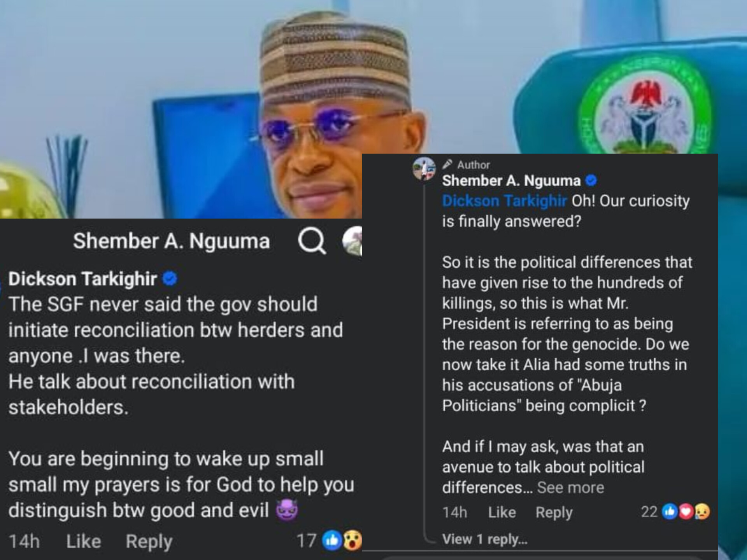
Task: Like Dickson Tarkighir's comment
Action: point(84,541)
